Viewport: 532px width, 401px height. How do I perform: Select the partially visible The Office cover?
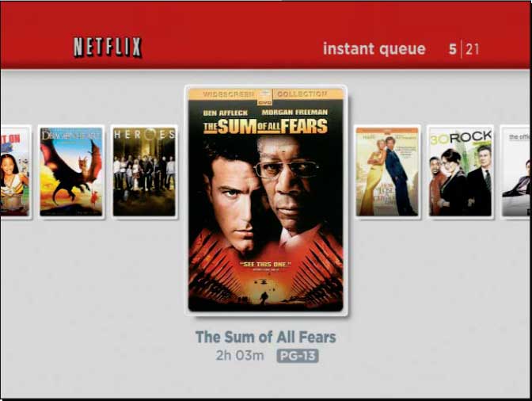515,172
